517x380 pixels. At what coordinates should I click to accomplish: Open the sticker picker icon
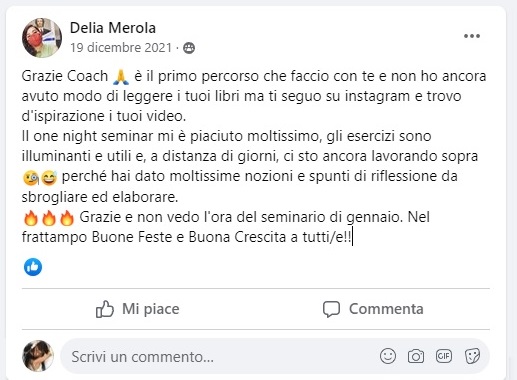point(472,356)
